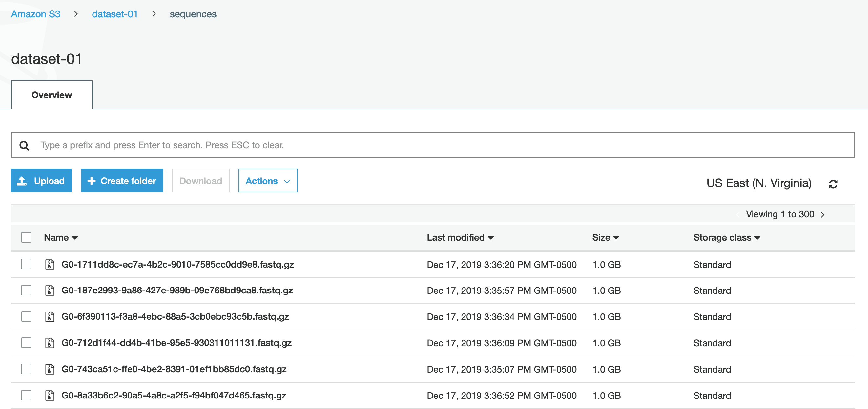Open the US East (N. Virginia) region selector
The image size is (868, 409).
click(x=759, y=183)
